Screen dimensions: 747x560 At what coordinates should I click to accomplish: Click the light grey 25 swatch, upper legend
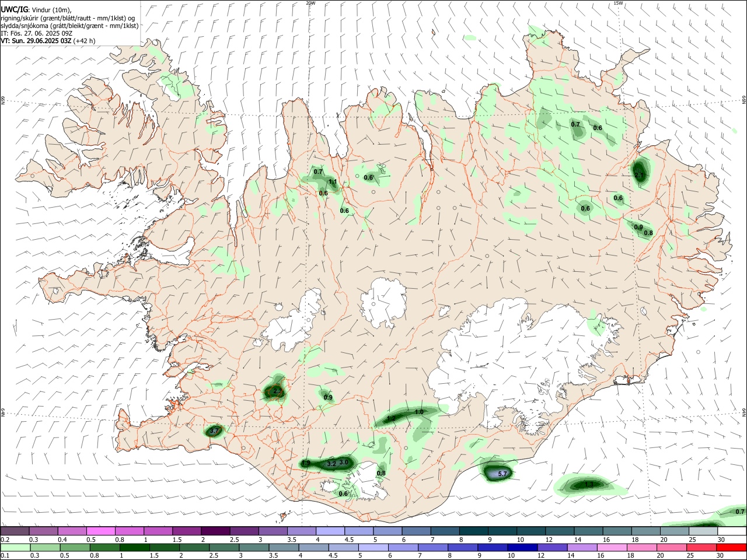[x=703, y=531]
